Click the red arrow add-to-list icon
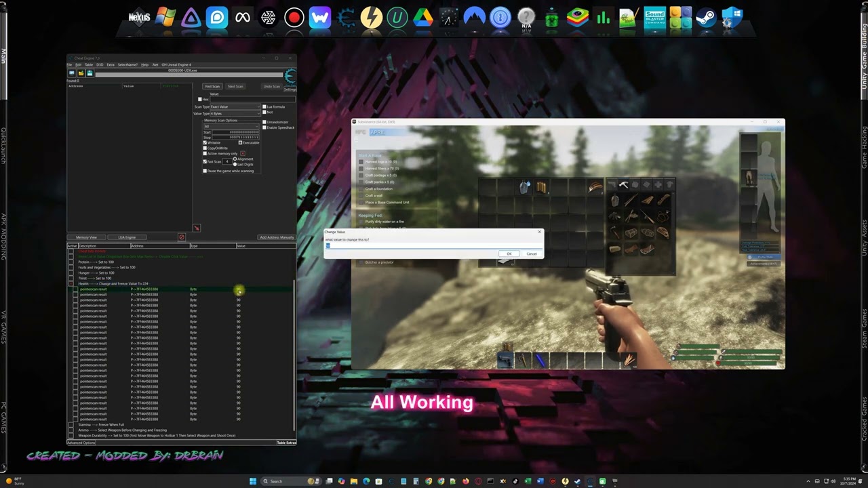Image resolution: width=868 pixels, height=488 pixels. pos(197,228)
